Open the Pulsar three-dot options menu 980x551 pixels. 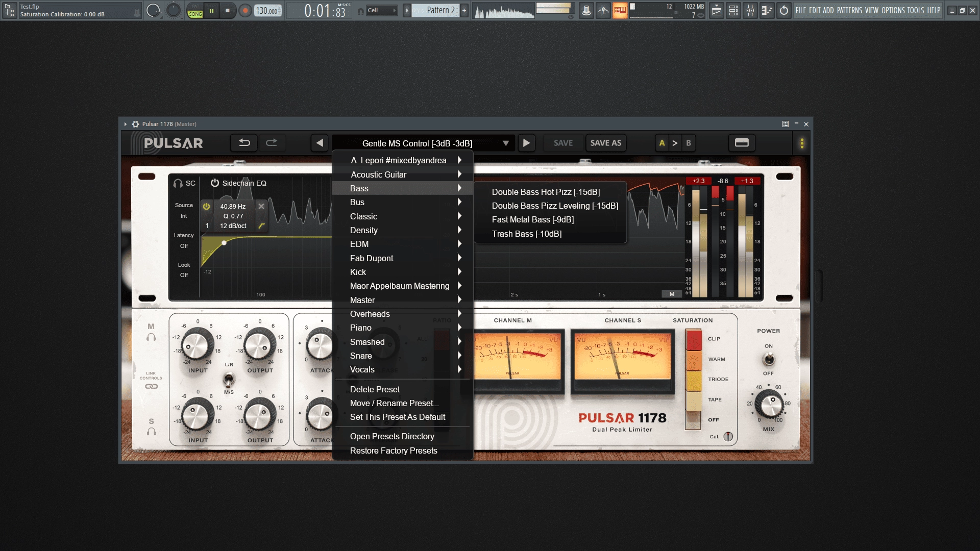[x=802, y=143]
